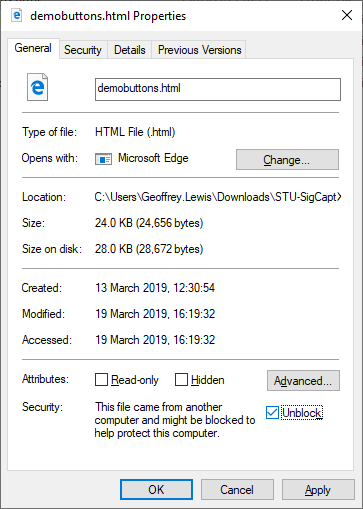
Task: Uncheck the Unblock security checkbox
Action: click(272, 413)
